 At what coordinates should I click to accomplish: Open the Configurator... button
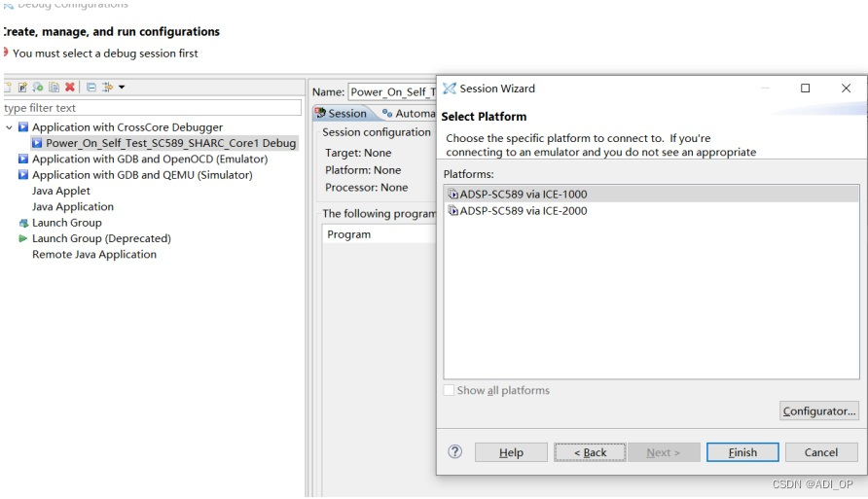coord(818,411)
